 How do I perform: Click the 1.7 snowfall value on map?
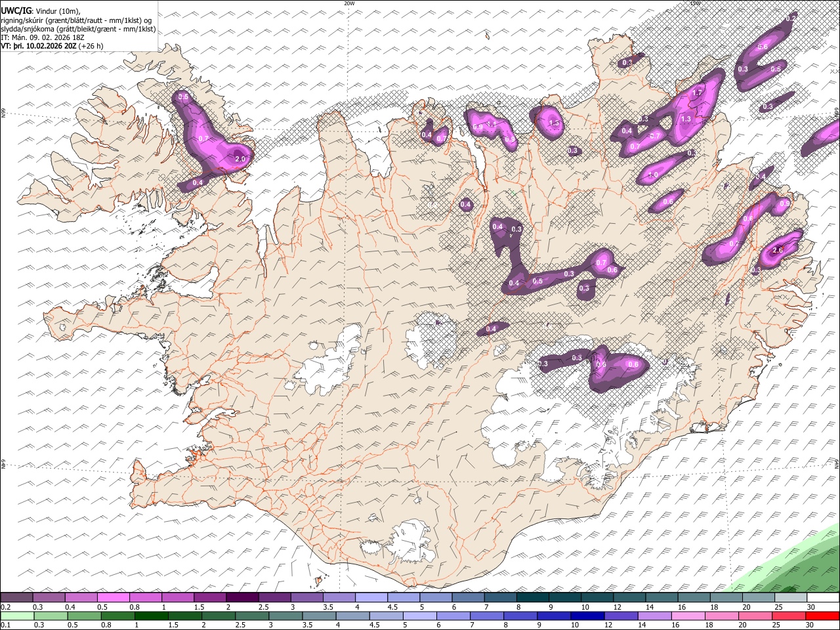(x=697, y=93)
